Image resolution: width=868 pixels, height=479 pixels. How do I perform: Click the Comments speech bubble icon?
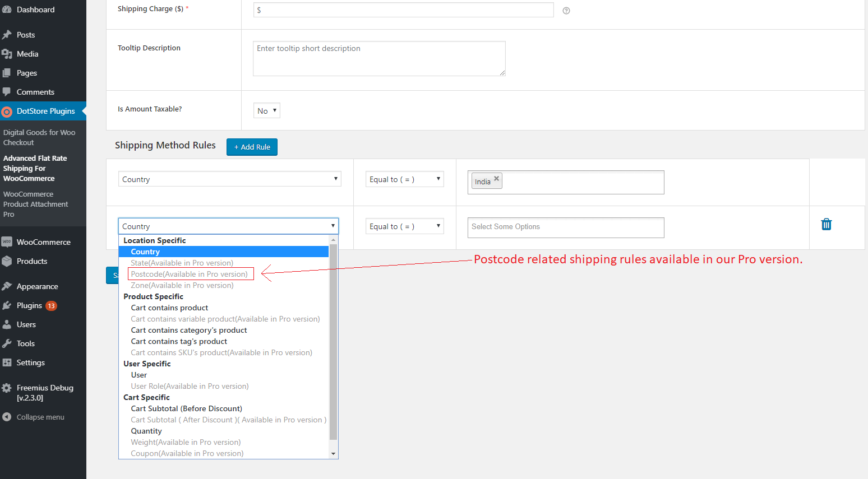coord(7,92)
